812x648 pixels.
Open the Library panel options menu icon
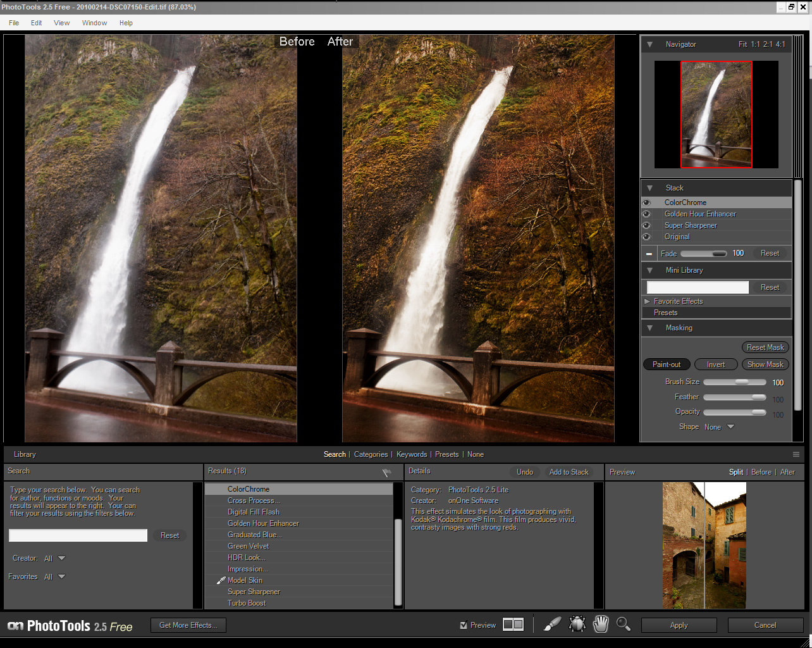point(796,454)
